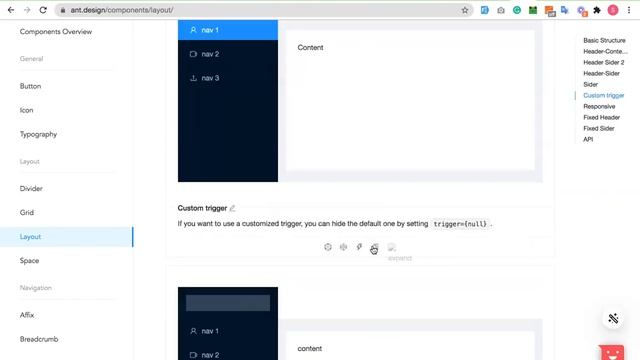This screenshot has width=640, height=360.
Task: Jump to Fixed Header anchor
Action: point(602,118)
